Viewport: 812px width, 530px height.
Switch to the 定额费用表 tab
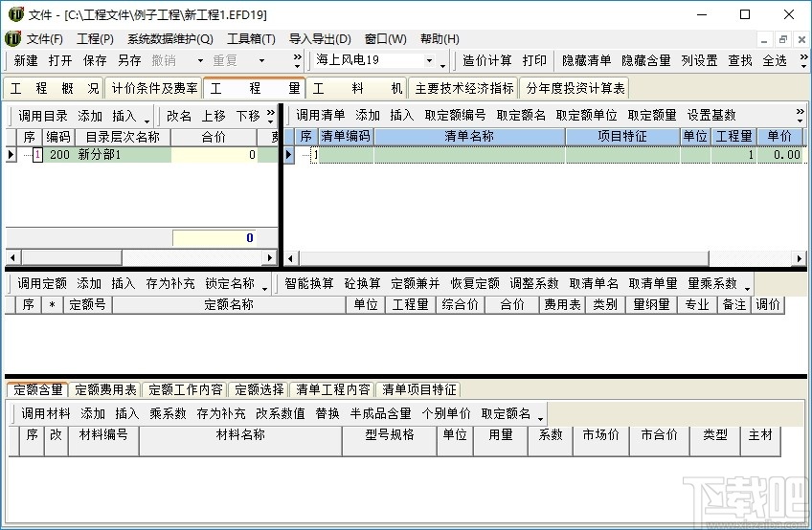pyautogui.click(x=105, y=389)
